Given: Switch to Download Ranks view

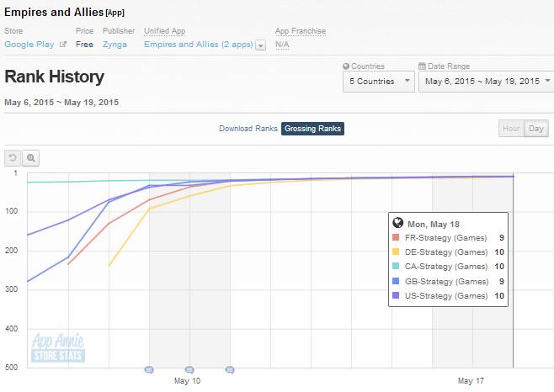Looking at the screenshot, I should (x=248, y=129).
